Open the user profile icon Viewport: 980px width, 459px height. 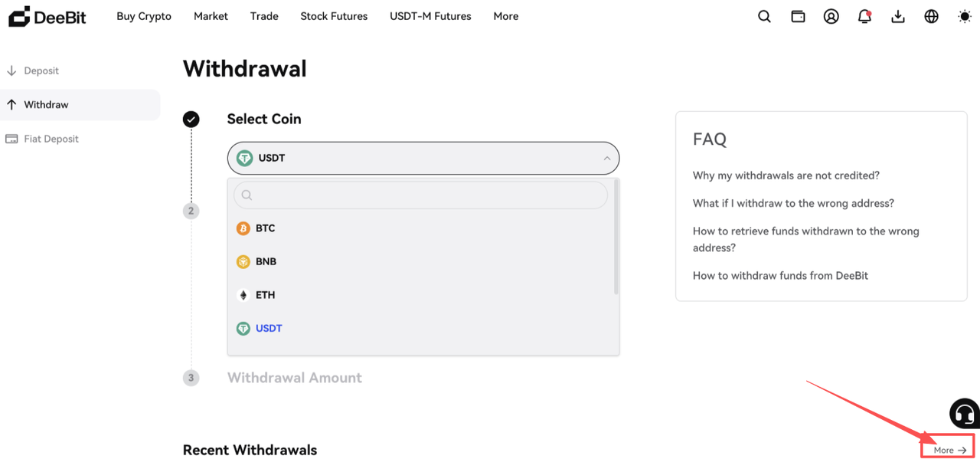tap(831, 16)
